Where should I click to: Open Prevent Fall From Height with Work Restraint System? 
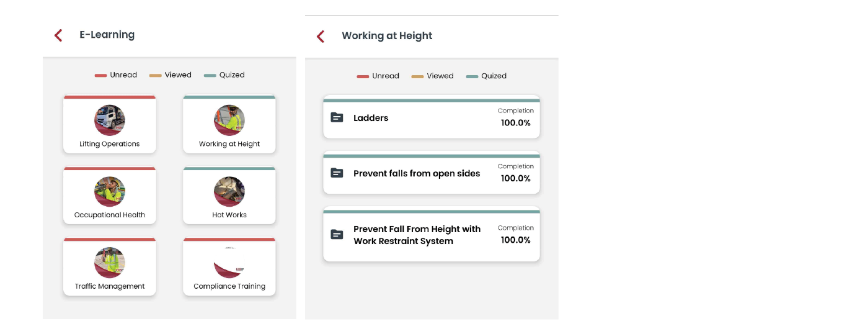[x=417, y=235]
